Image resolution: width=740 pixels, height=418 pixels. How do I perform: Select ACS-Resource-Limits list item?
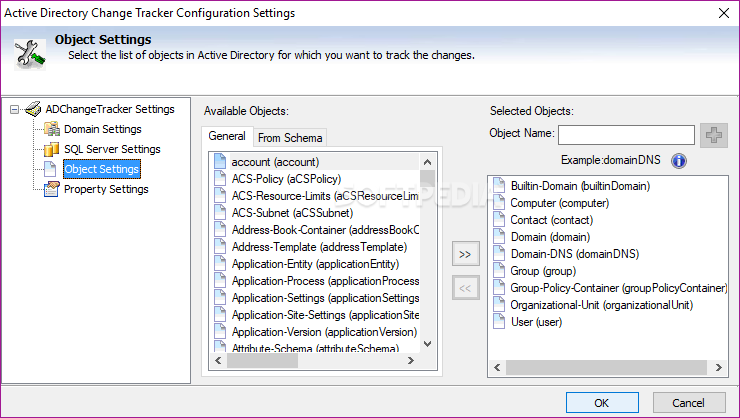(x=325, y=196)
